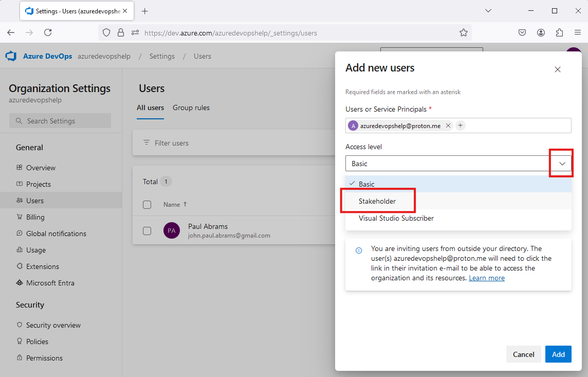Click the plus icon beside user chip
The image size is (588, 377).
[x=461, y=125]
